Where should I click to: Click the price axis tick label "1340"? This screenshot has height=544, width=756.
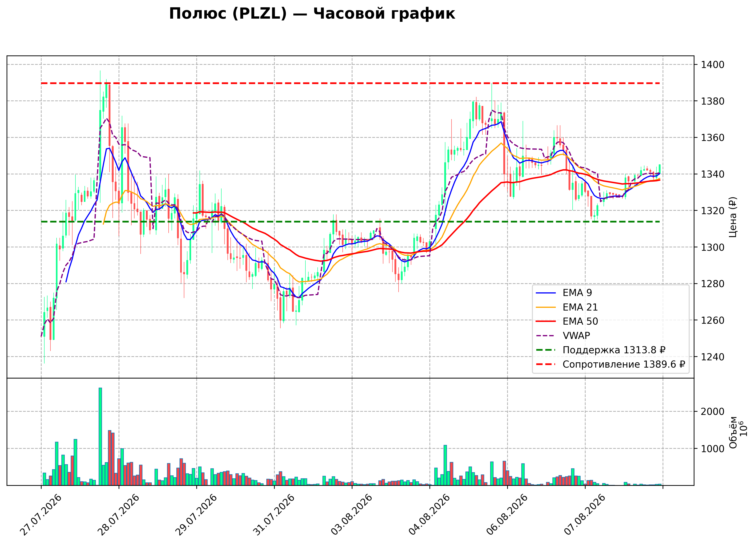point(713,174)
